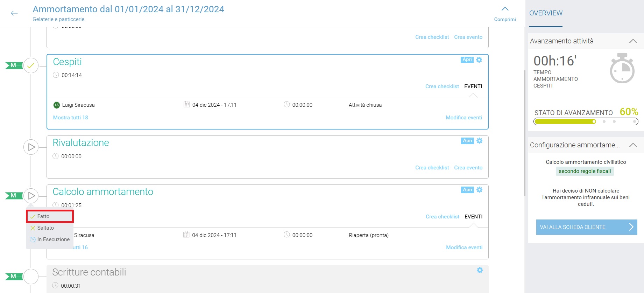
Task: Switch to the OVERVIEW tab
Action: pos(546,13)
